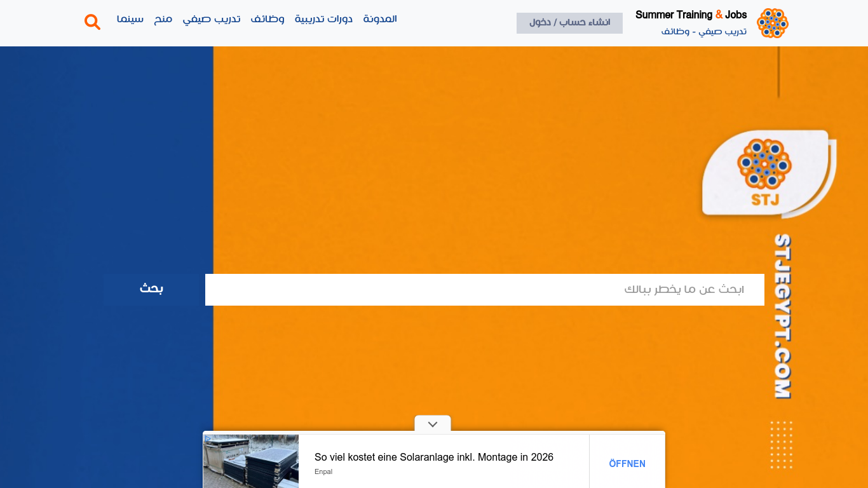Screen dimensions: 868x488
Task: Click the orange magnifier search icon
Action: [x=93, y=22]
